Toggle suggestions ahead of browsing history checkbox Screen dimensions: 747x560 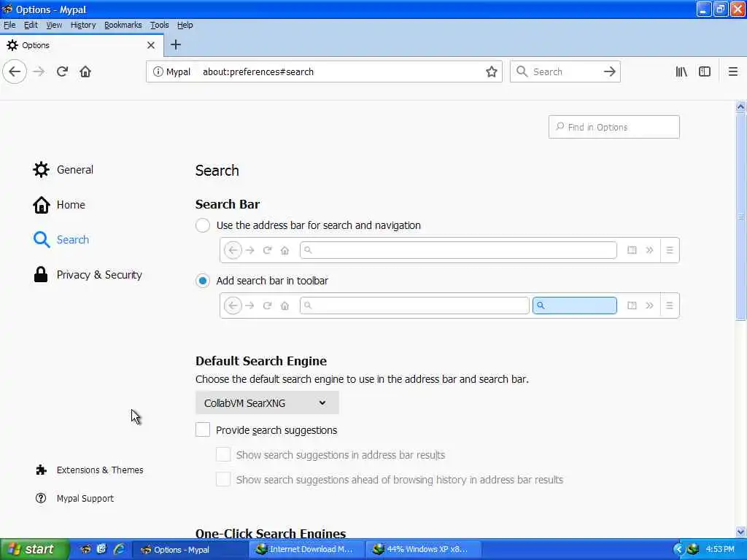[223, 479]
